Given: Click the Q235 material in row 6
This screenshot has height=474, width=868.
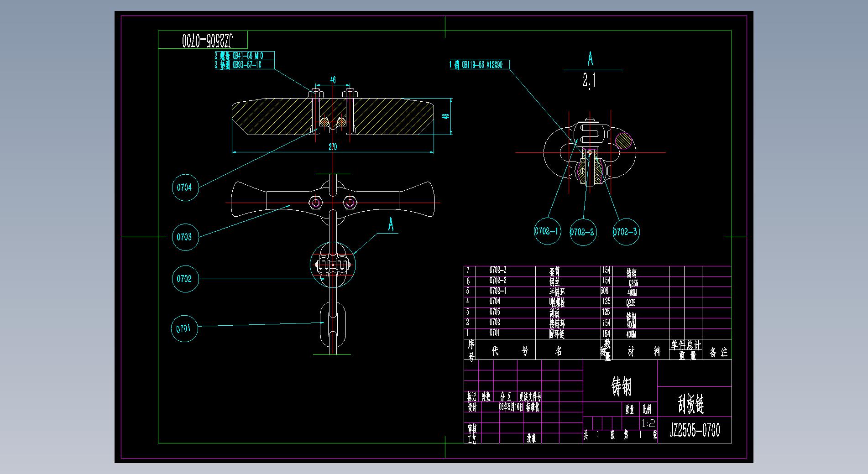Looking at the screenshot, I should point(633,283).
